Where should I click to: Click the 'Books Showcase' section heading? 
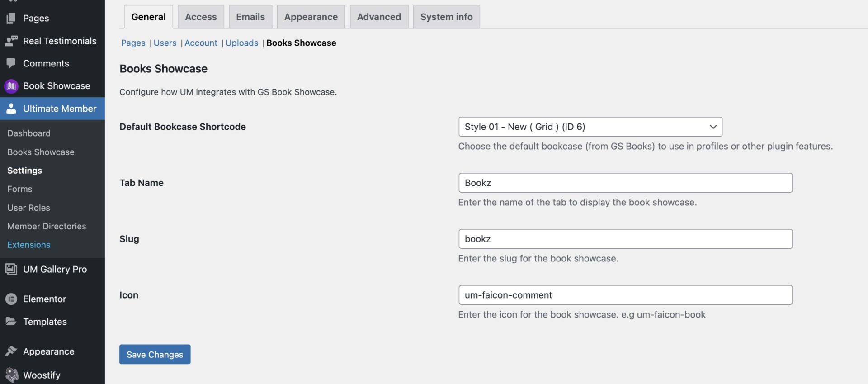tap(163, 69)
